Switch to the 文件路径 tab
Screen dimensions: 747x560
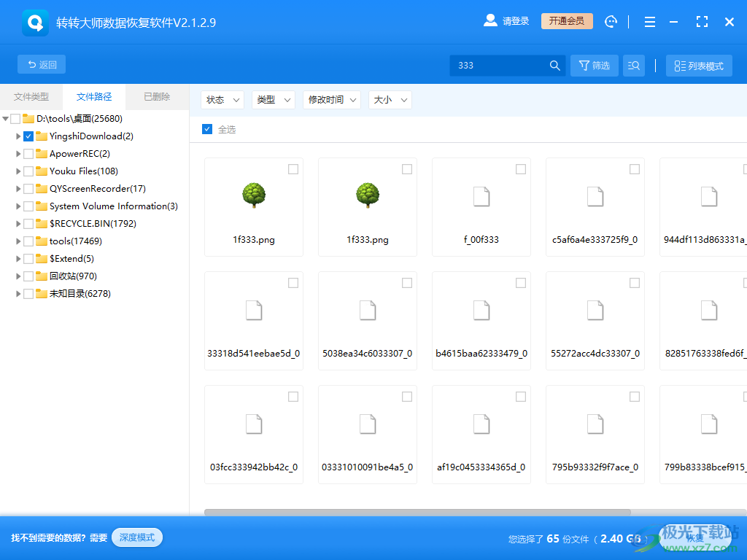coord(94,97)
